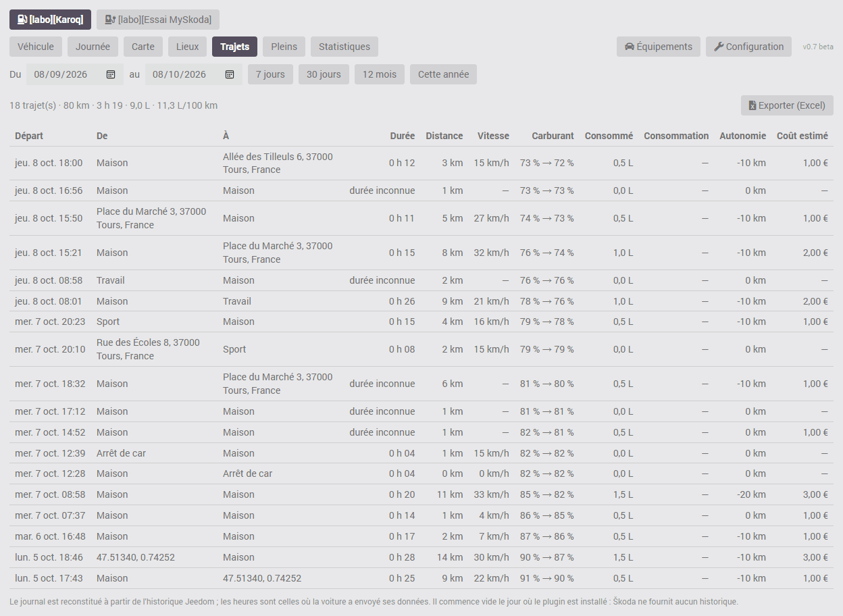
Task: Click the Vitesse column header
Action: click(493, 136)
